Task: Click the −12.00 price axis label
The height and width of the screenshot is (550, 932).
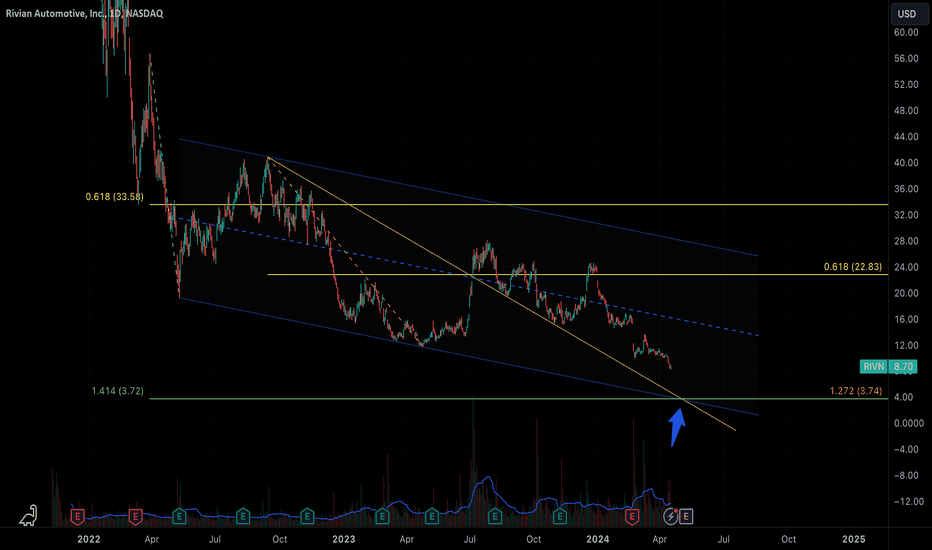Action: tap(909, 502)
